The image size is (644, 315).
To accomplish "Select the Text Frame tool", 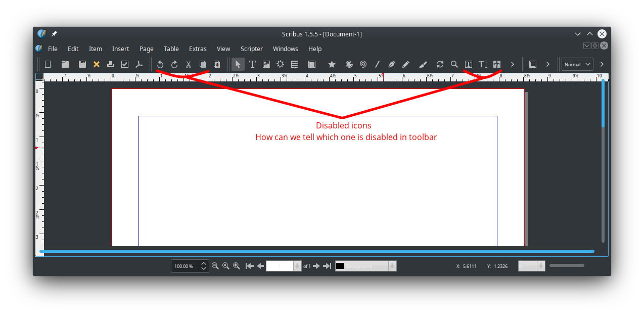I will (x=252, y=64).
